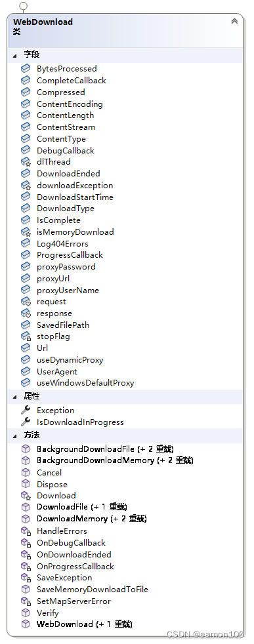Click the BytesProcessed field icon
The height and width of the screenshot is (644, 254).
click(x=26, y=69)
